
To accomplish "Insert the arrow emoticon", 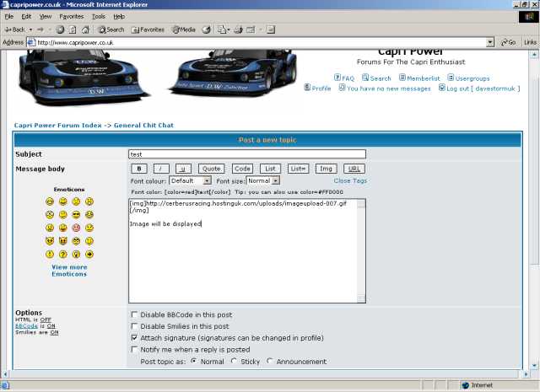I will (x=89, y=255).
